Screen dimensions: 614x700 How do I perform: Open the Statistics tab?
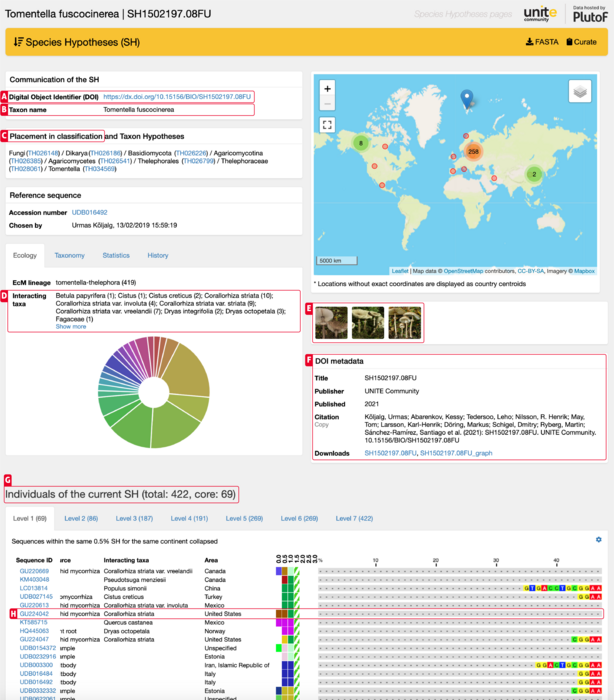point(115,255)
